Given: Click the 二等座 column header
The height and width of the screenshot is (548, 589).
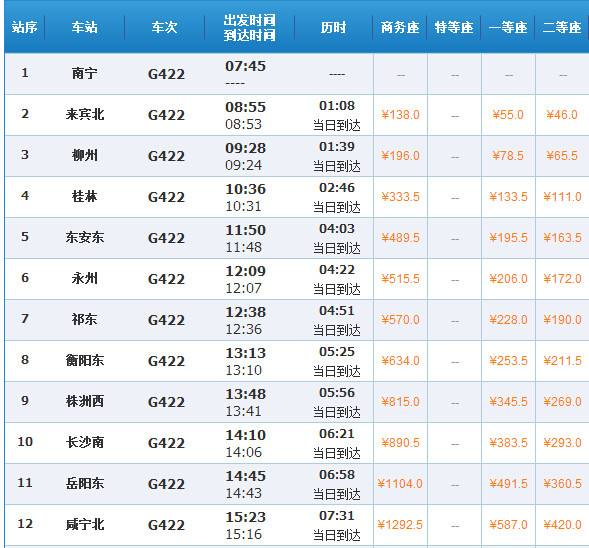Looking at the screenshot, I should coord(562,27).
